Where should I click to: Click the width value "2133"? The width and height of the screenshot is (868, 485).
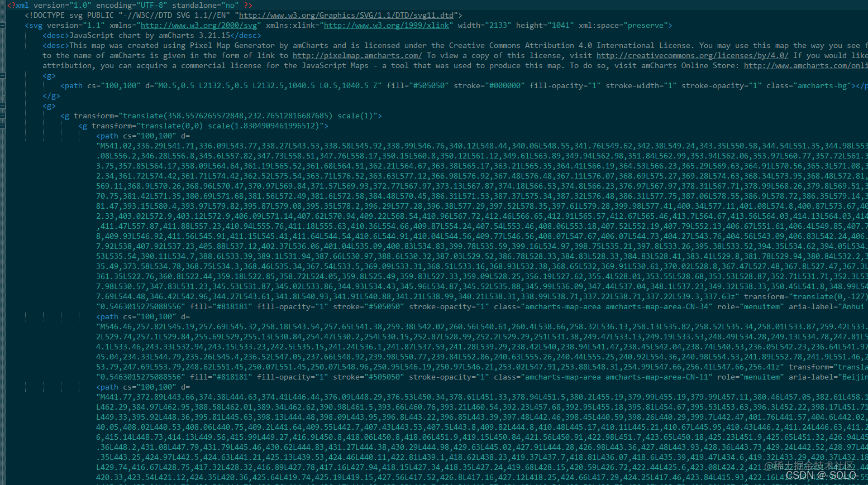click(x=498, y=25)
